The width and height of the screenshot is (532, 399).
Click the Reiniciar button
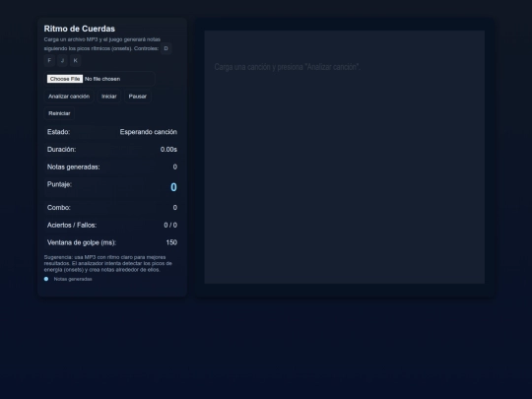pos(59,113)
